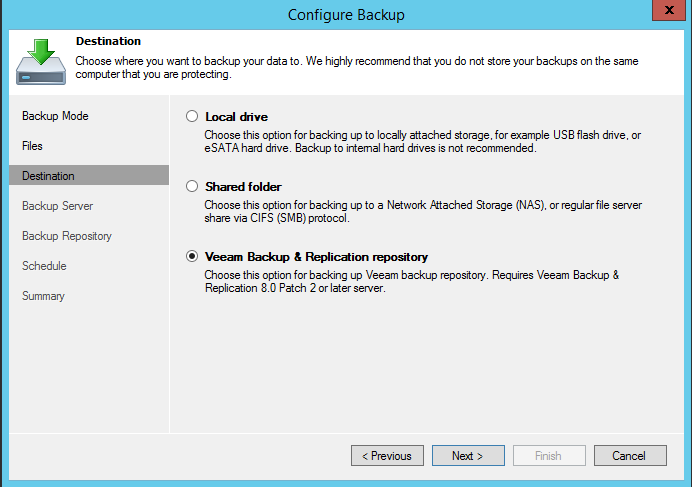Cancel the Configure Backup wizard

[x=630, y=455]
